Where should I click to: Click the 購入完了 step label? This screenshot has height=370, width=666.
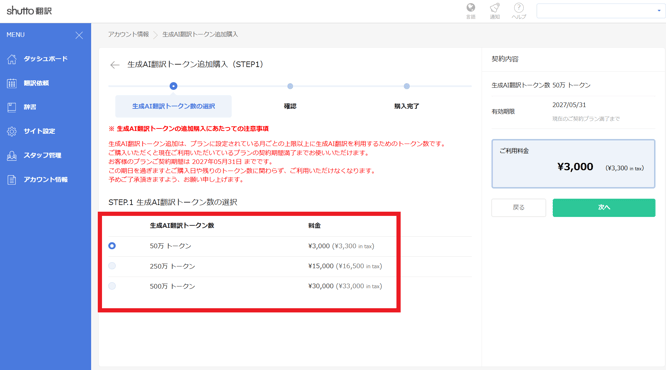coord(406,106)
